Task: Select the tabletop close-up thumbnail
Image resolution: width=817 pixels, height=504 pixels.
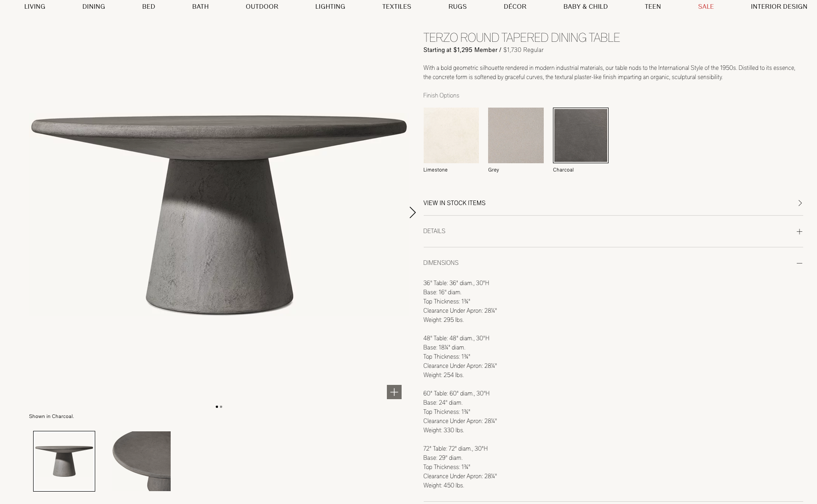Action: [141, 461]
